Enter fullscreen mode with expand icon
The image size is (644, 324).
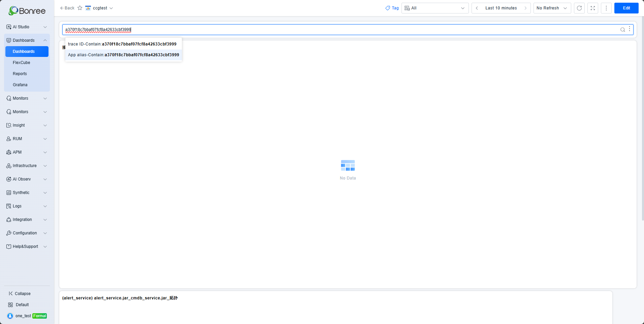593,8
